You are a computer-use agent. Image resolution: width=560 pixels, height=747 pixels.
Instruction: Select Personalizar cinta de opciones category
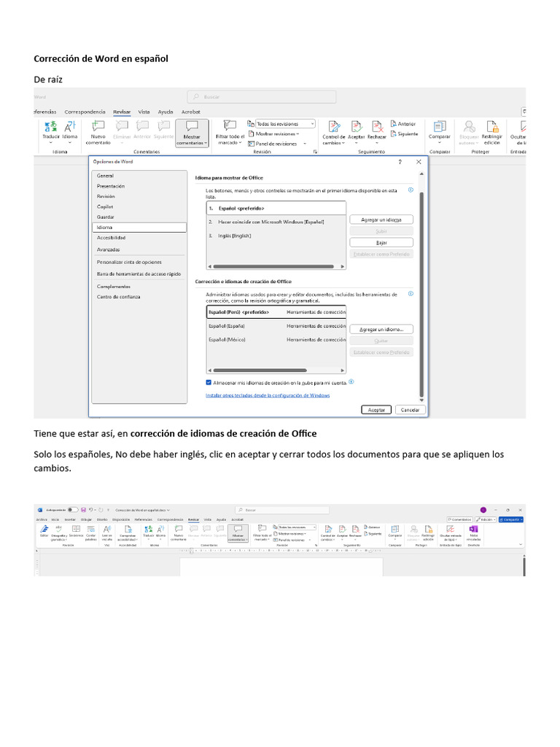(x=139, y=262)
